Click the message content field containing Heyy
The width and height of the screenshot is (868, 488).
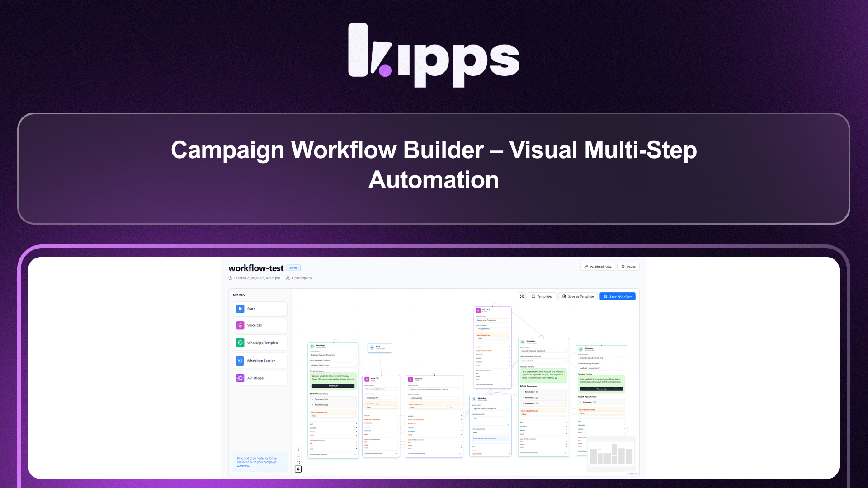(x=491, y=420)
